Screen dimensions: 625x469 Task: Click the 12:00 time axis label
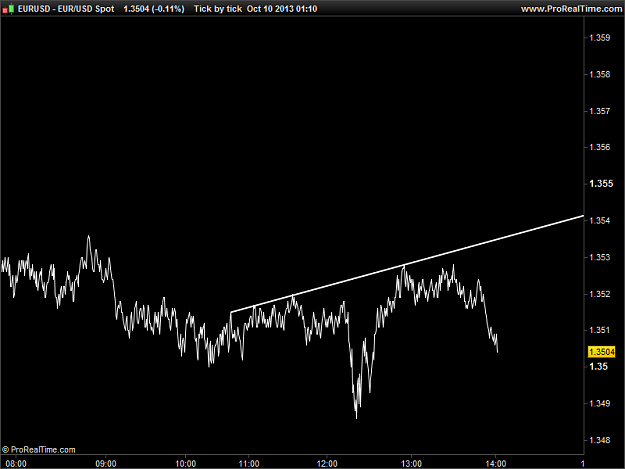tap(327, 464)
